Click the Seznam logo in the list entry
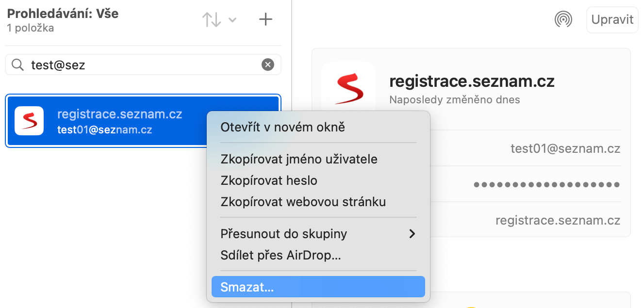Viewport: 644px width, 308px height. [29, 121]
